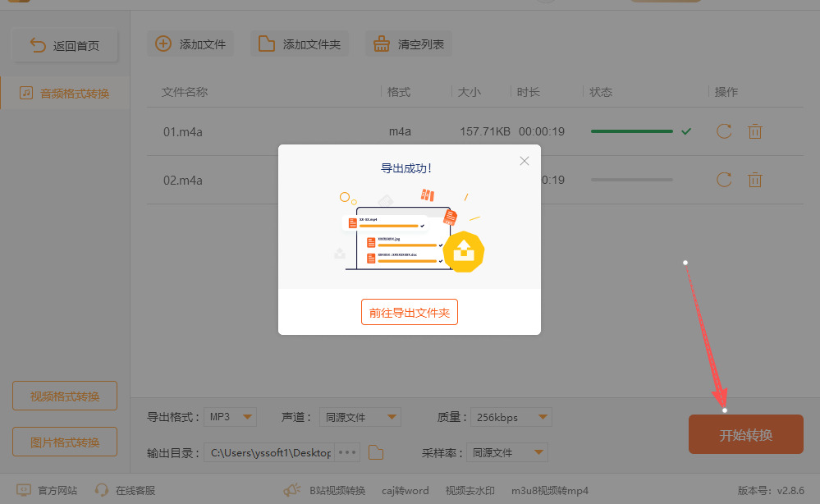Click the 02.m4a file name
Viewport: 820px width, 504px height.
click(x=182, y=181)
